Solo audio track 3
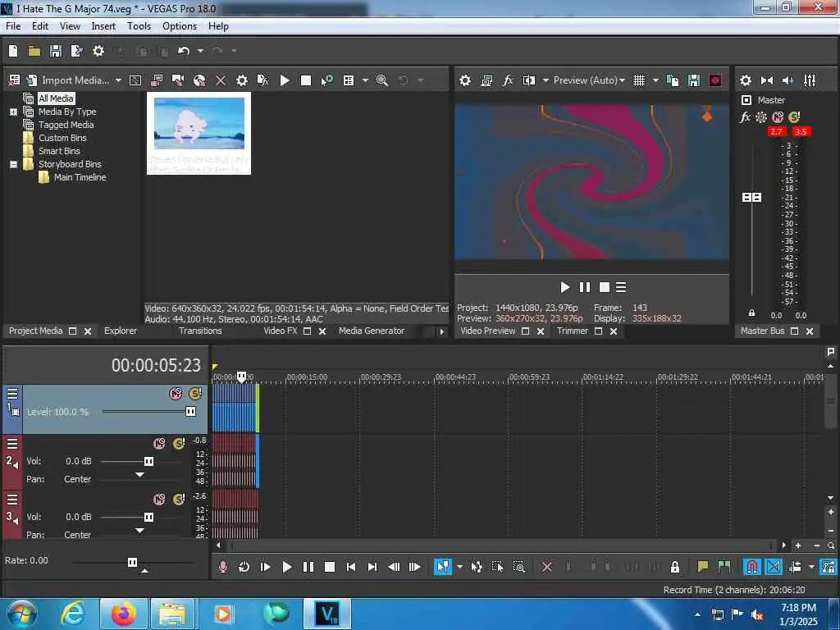840x630 pixels. tap(179, 500)
